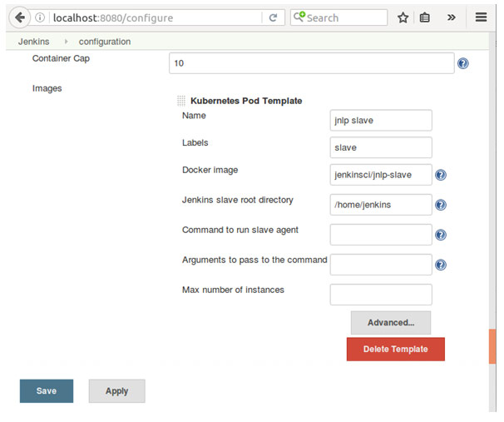Expand the Jenkins breadcrumb arrow
Screen dimensions: 504x422
(66, 42)
